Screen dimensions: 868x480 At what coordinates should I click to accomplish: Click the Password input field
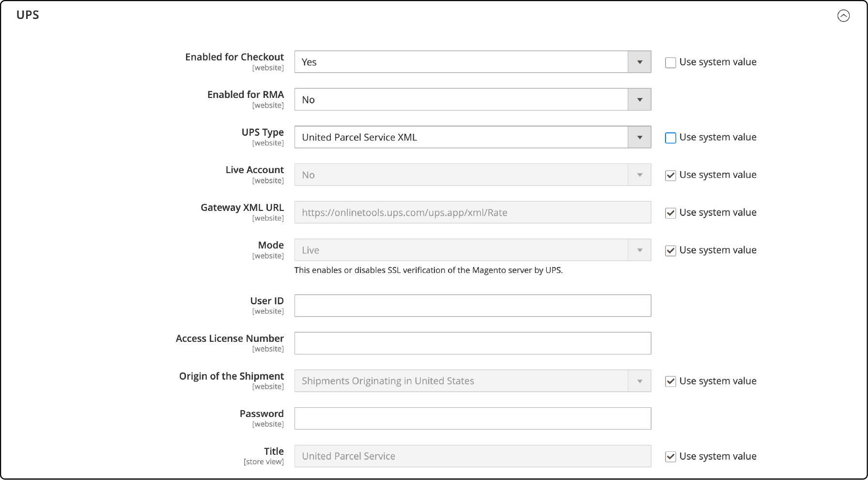[x=473, y=418]
